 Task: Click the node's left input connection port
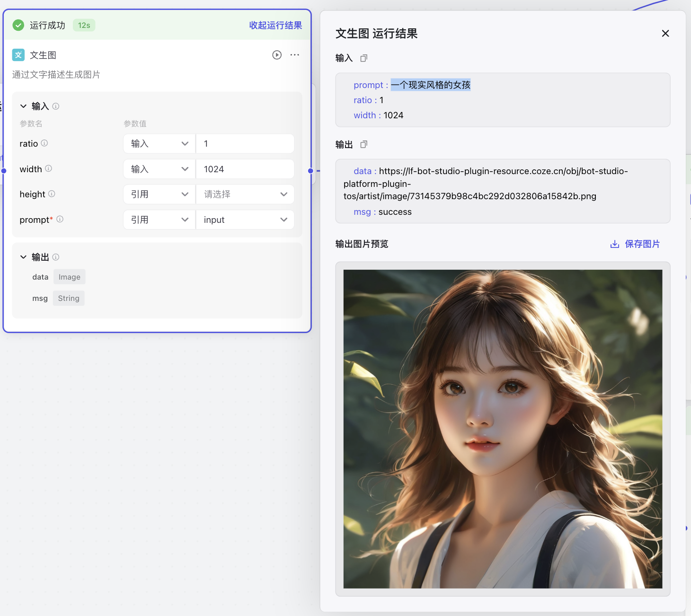pos(4,171)
